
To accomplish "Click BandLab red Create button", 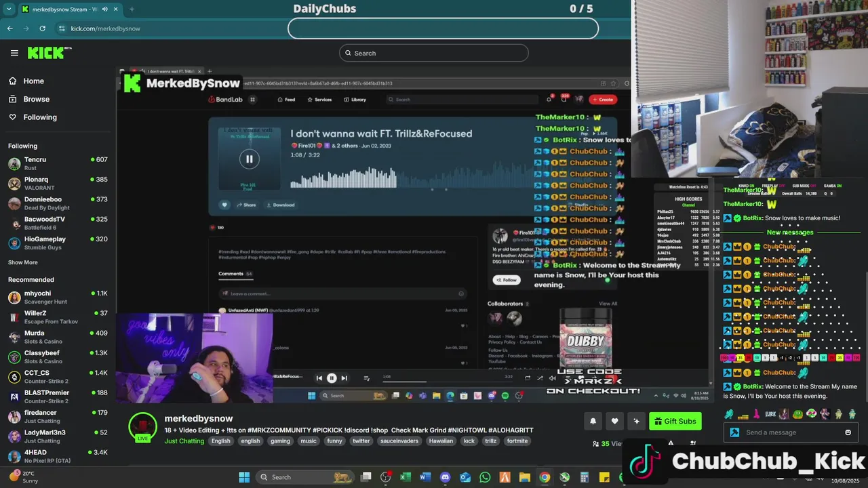I will click(x=603, y=100).
